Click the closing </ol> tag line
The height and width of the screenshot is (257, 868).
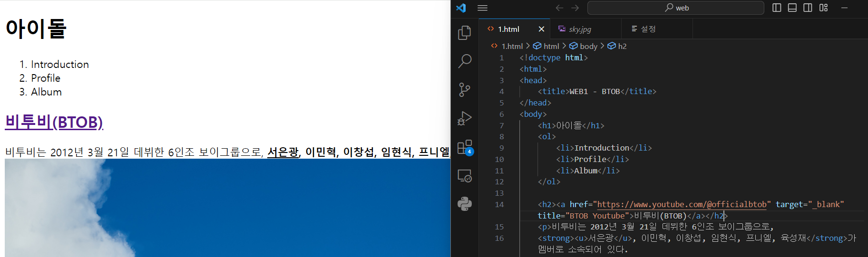coord(549,181)
